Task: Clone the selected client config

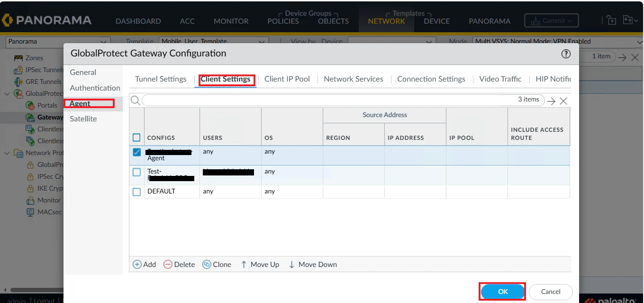Action: point(217,265)
